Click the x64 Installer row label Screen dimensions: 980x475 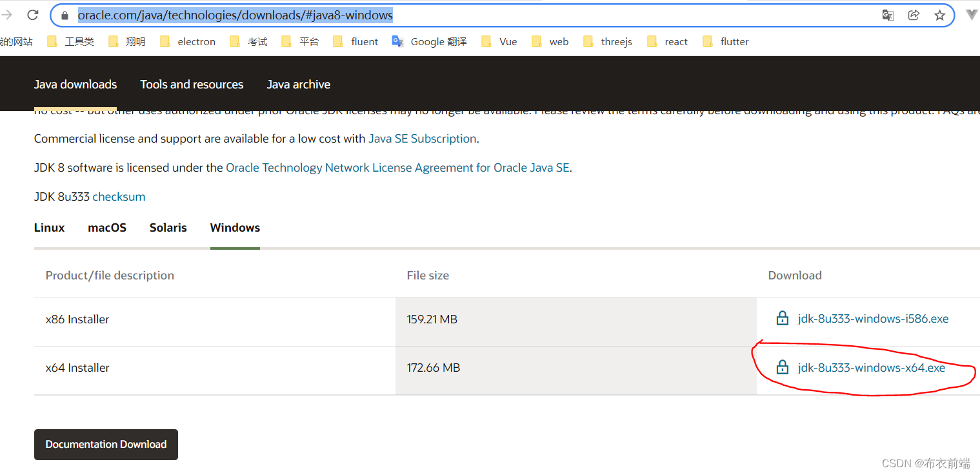point(77,368)
